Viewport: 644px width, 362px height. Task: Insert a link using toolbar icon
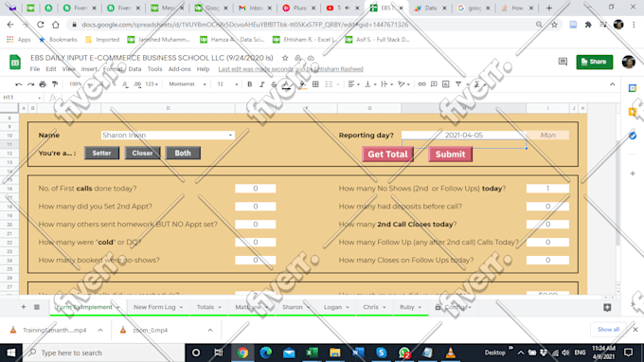click(421, 84)
